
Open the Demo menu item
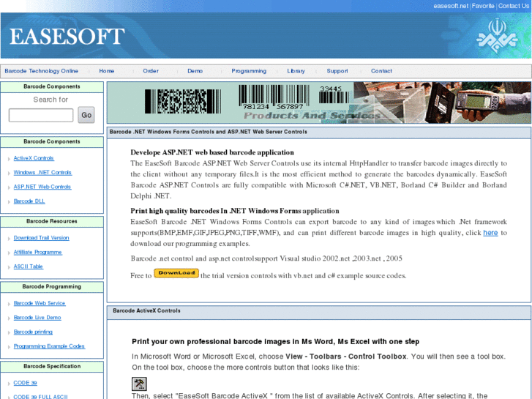pos(195,71)
